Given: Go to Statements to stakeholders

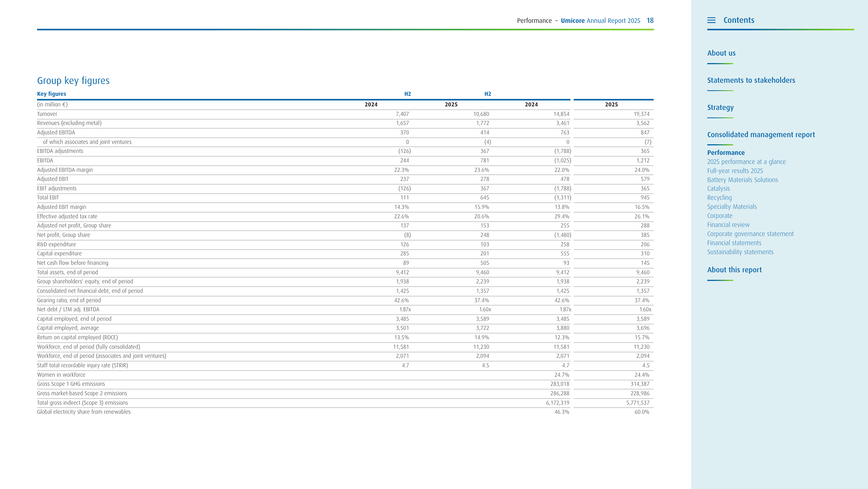Looking at the screenshot, I should point(751,80).
